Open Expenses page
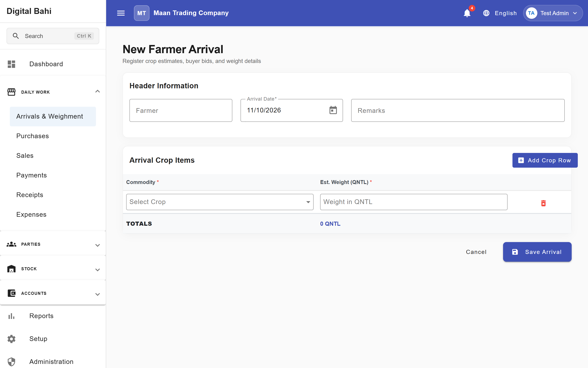The width and height of the screenshot is (588, 368). (53, 214)
